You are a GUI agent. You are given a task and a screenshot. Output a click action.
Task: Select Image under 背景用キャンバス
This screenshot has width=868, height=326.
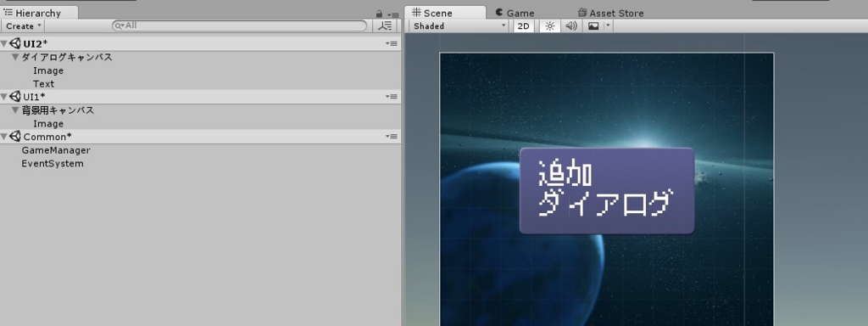48,124
